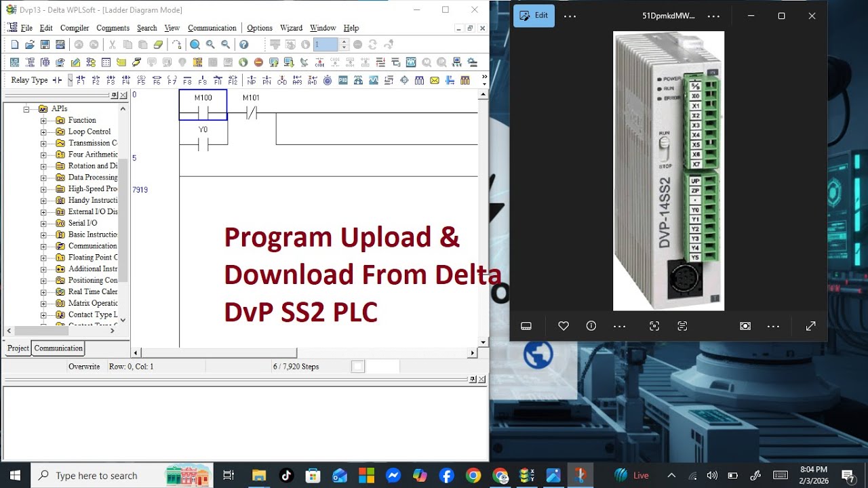868x488 pixels.
Task: Click the taskbar search box
Action: [122, 475]
